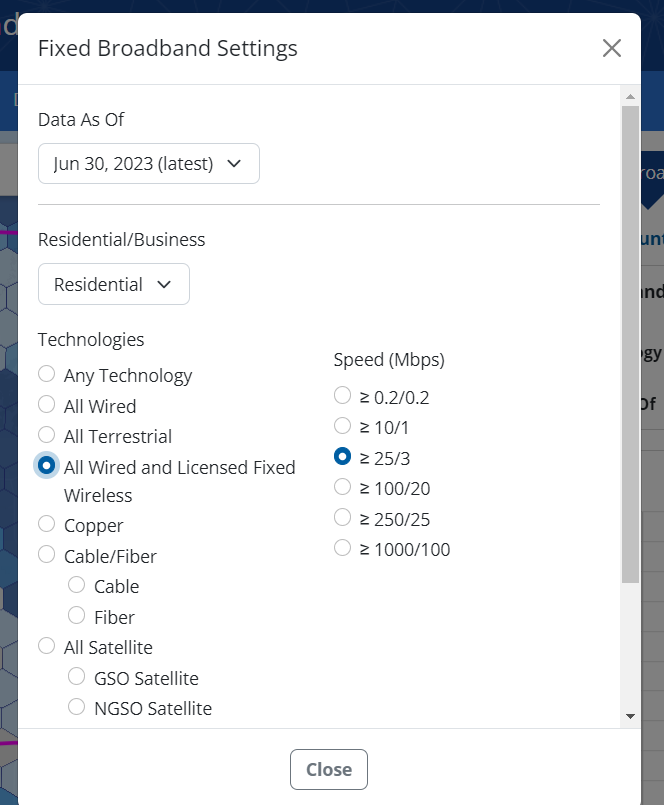Image resolution: width=664 pixels, height=805 pixels.
Task: Select All Terrestrial technology
Action: click(x=46, y=435)
